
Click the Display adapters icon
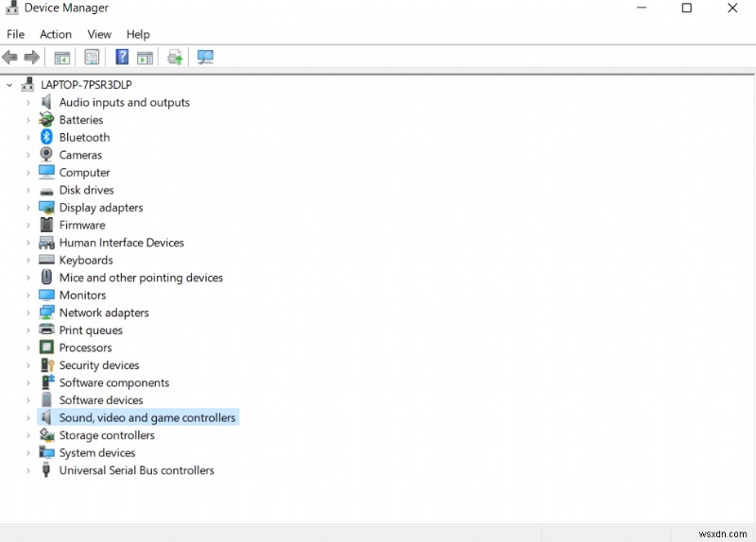46,207
